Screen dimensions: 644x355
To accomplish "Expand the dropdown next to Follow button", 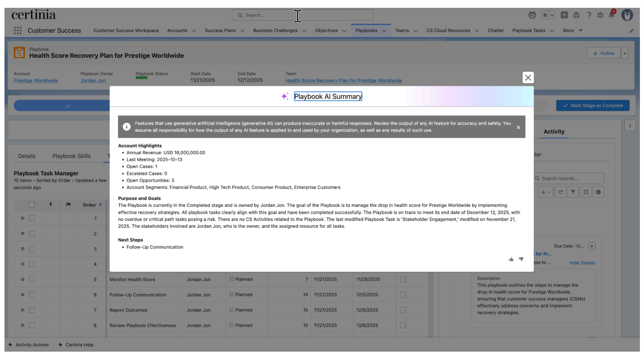I will 625,53.
